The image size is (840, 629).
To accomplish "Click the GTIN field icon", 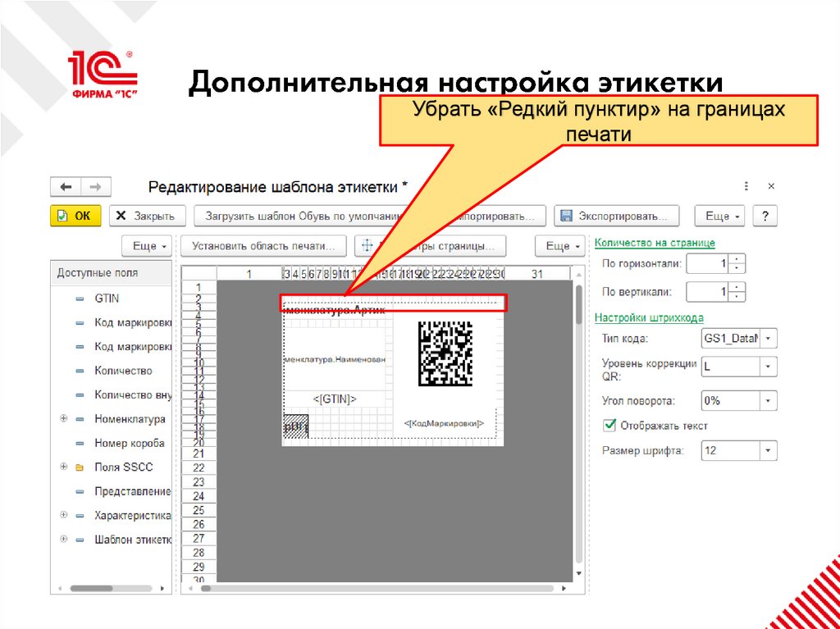I will [x=80, y=299].
